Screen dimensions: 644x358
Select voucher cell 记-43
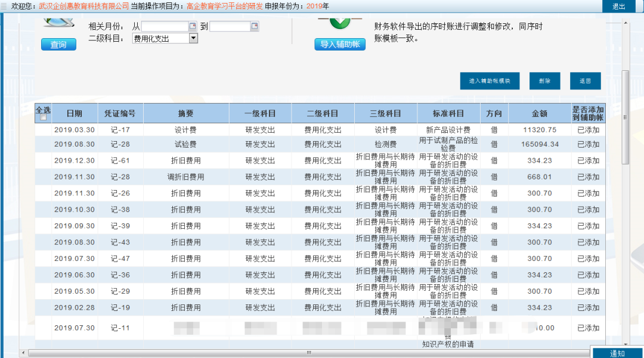click(120, 242)
